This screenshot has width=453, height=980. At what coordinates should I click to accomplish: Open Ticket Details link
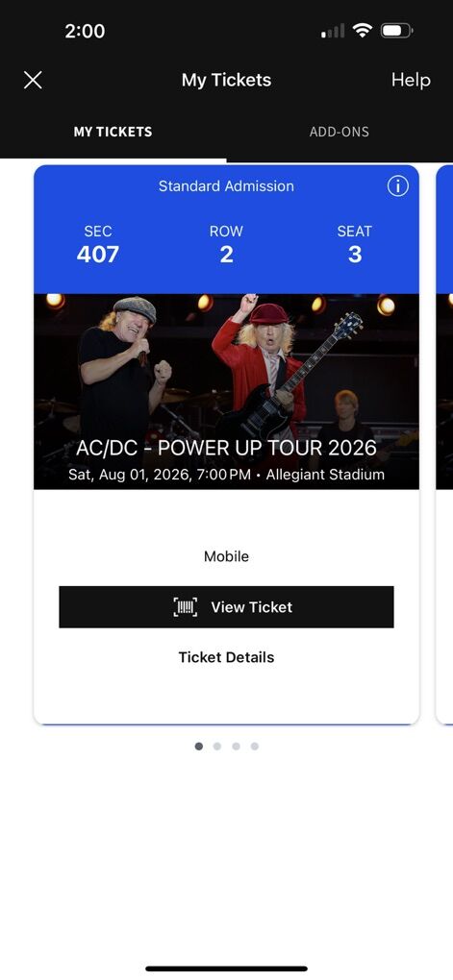[227, 657]
